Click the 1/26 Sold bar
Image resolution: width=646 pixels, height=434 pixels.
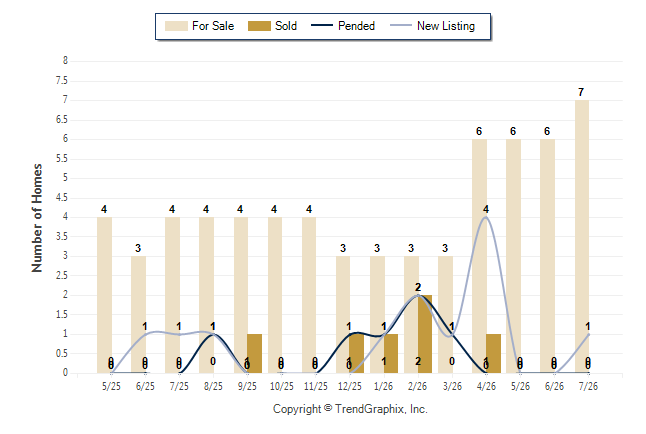(391, 353)
